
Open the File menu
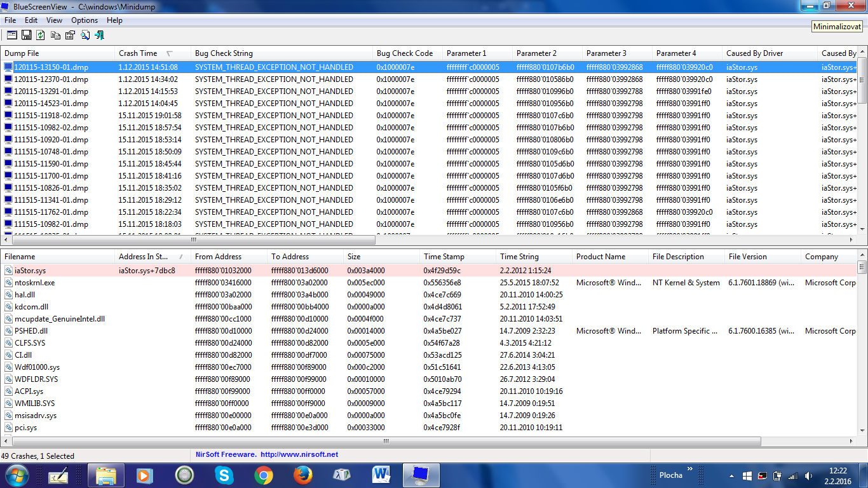[x=10, y=20]
